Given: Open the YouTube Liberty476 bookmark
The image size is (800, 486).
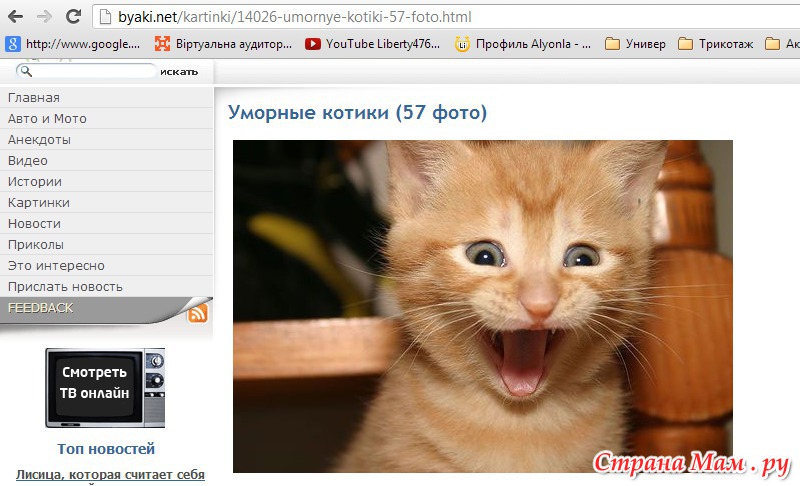Looking at the screenshot, I should tap(372, 44).
